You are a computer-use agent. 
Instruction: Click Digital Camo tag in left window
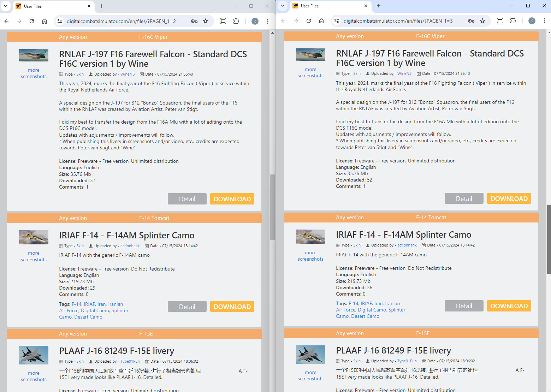(x=95, y=310)
